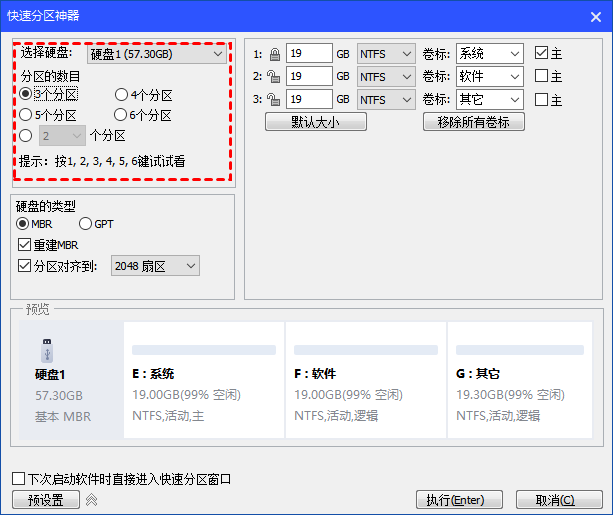Check 下次启动软件时直接进入快速分区窗口 option
Screen dimensions: 613x515
tap(19, 479)
